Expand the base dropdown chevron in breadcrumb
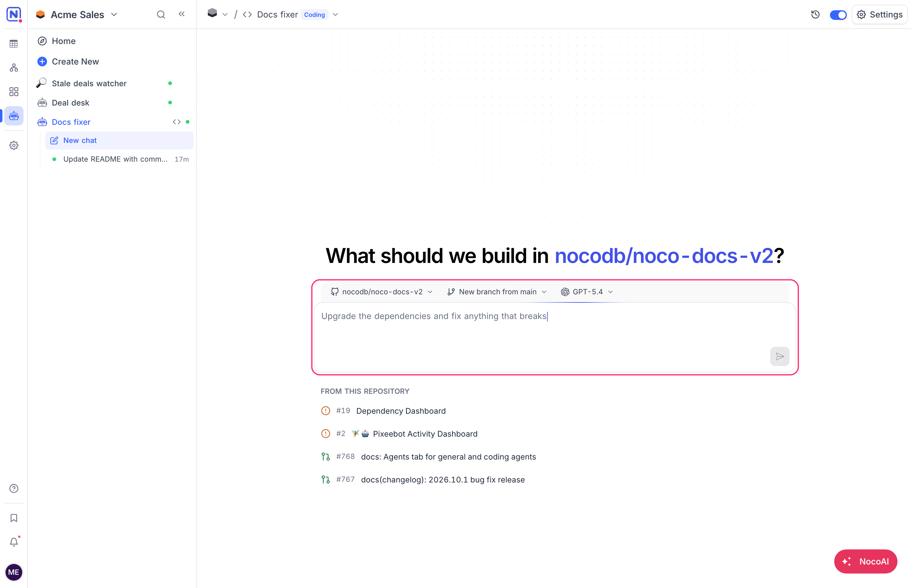The height and width of the screenshot is (588, 912). tap(225, 14)
